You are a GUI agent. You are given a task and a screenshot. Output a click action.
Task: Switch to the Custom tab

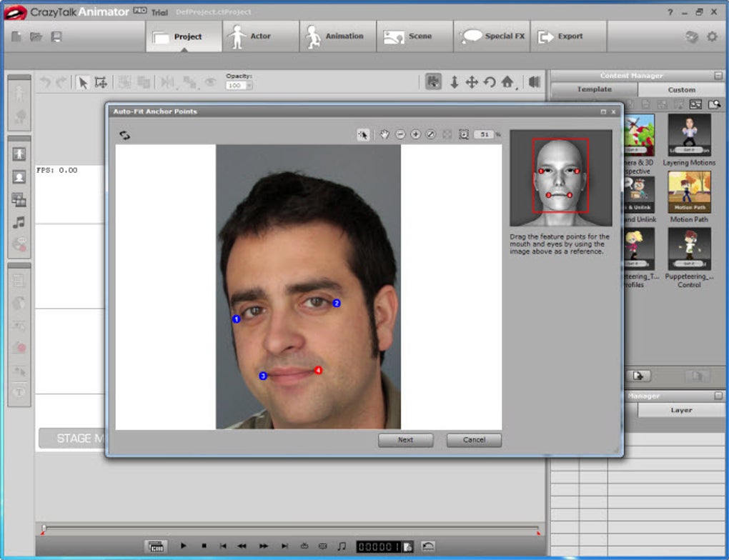681,90
